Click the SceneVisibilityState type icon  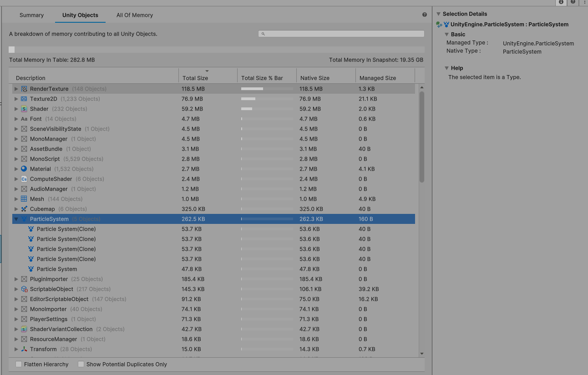(x=24, y=129)
